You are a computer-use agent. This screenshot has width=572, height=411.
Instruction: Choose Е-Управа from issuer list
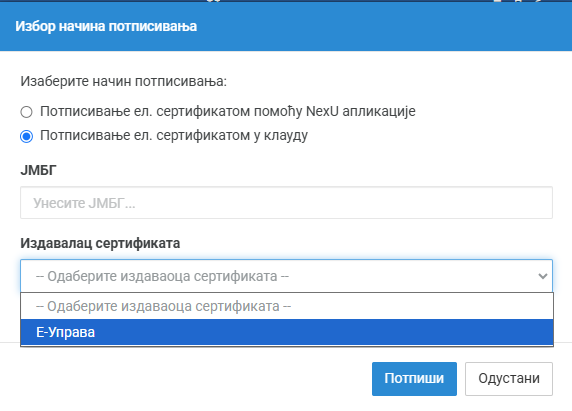(287, 332)
